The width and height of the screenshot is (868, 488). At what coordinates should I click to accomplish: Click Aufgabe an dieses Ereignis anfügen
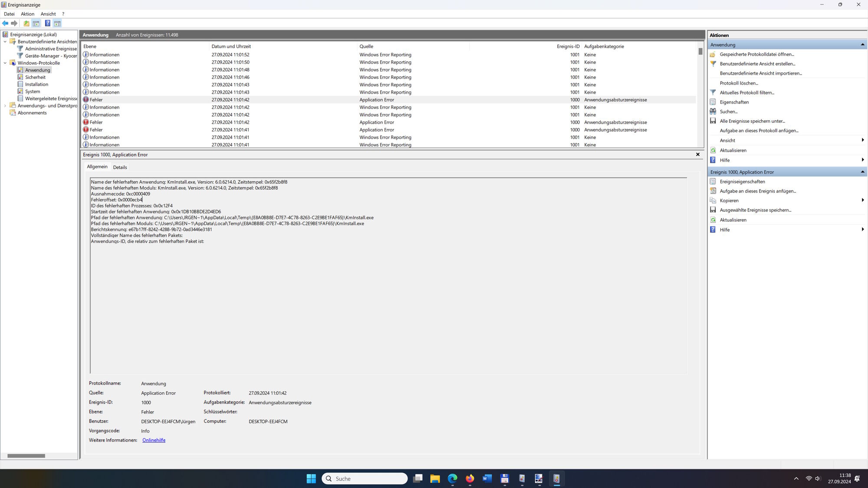point(758,191)
